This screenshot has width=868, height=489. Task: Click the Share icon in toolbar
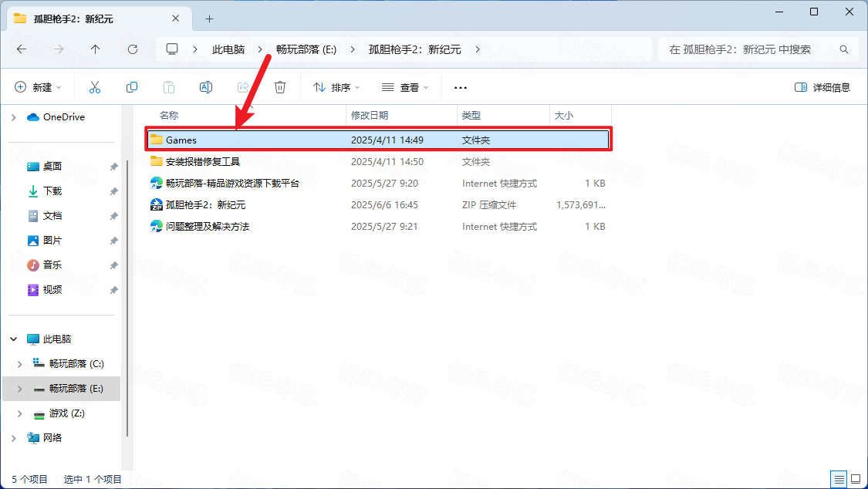click(243, 87)
